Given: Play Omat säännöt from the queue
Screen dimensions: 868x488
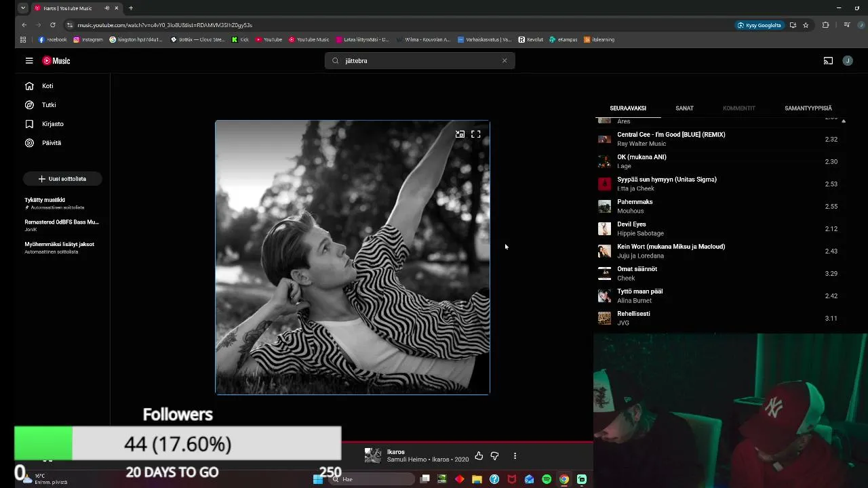Looking at the screenshot, I should [719, 273].
